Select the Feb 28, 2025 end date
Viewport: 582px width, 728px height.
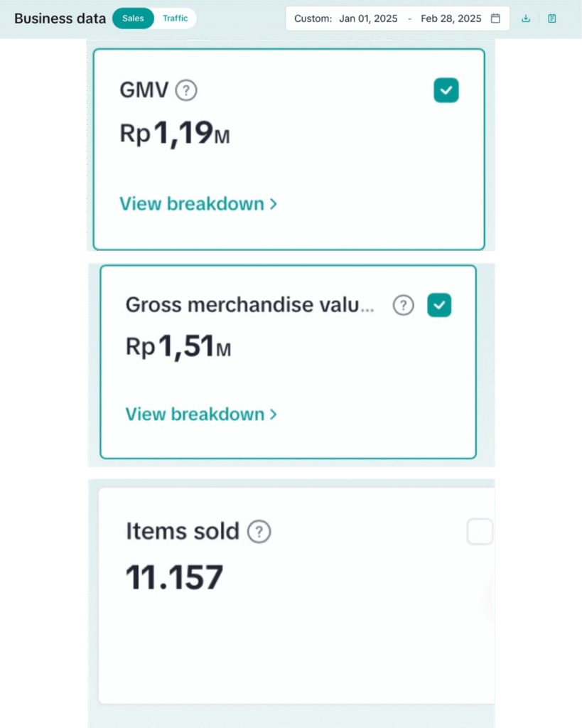coord(451,18)
